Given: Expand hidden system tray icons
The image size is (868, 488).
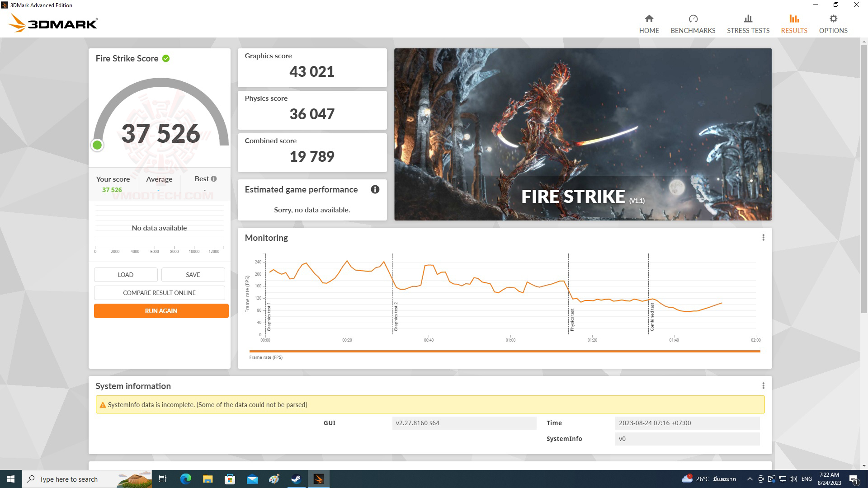Looking at the screenshot, I should click(x=750, y=479).
